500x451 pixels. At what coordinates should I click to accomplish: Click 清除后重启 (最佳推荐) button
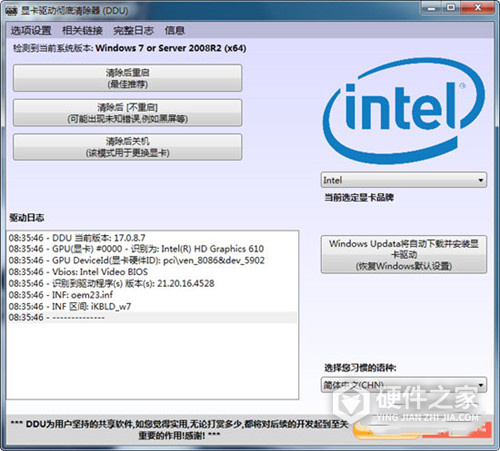click(128, 78)
